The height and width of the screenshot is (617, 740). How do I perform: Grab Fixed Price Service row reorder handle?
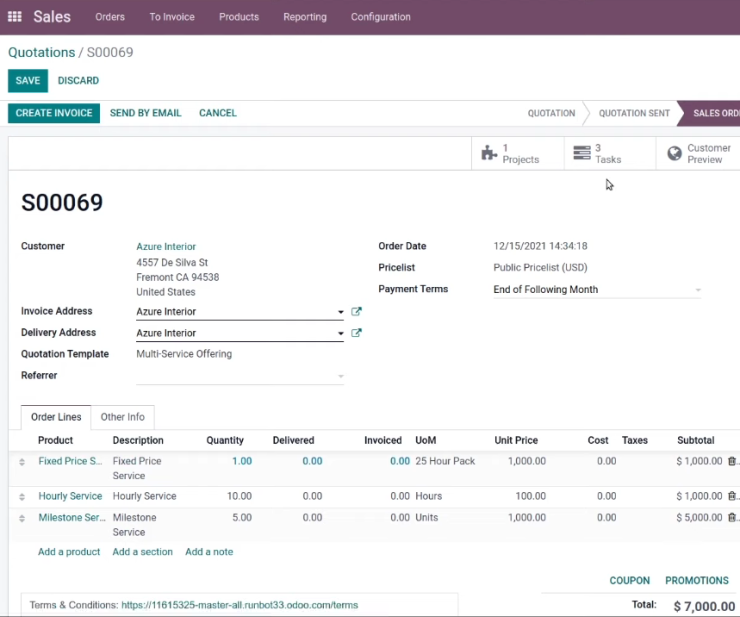[x=22, y=462]
